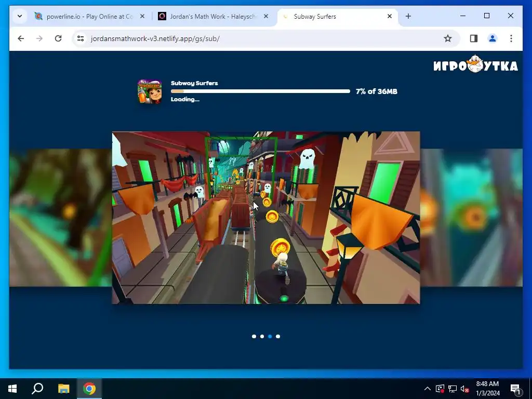This screenshot has width=532, height=399.
Task: Click the loading progress bar
Action: (x=260, y=91)
